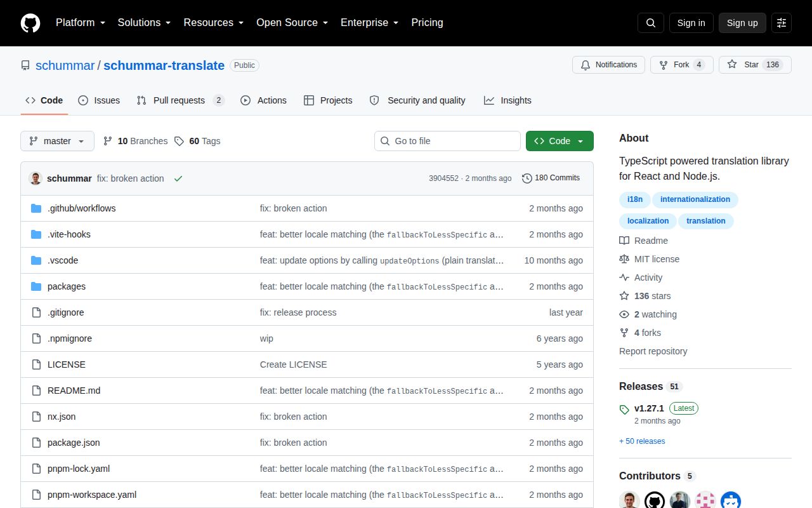Expand the Enterprise menu
This screenshot has width=812, height=508.
coord(369,23)
